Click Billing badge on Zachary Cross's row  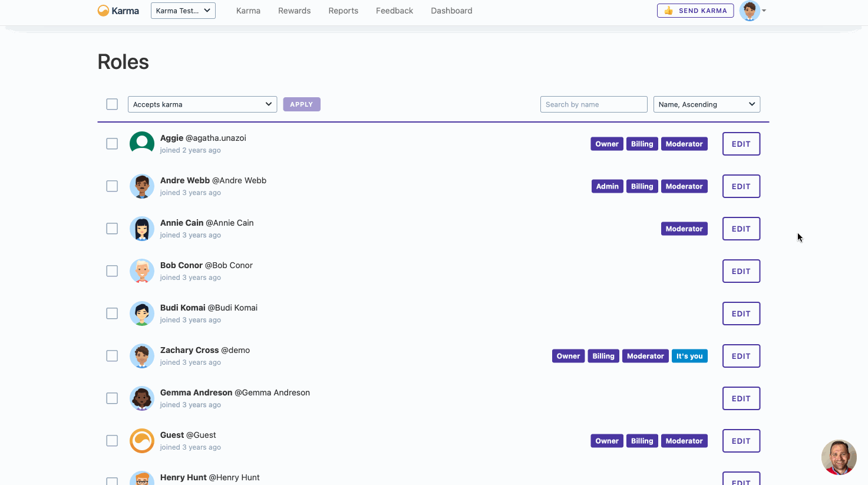(x=603, y=356)
